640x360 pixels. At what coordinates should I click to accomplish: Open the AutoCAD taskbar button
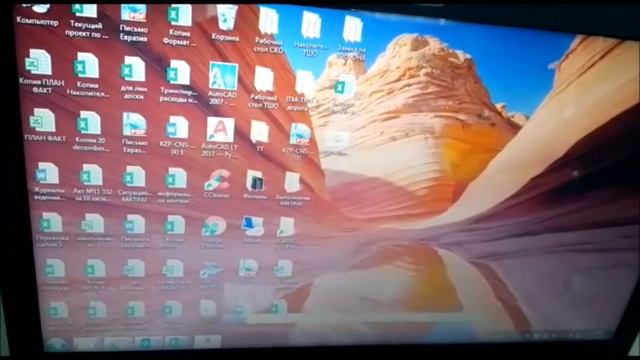tap(208, 341)
